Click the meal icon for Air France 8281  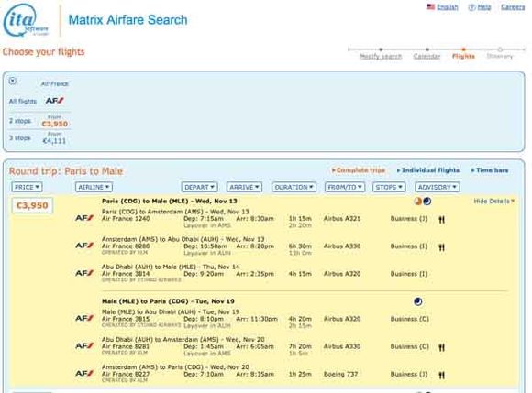441,347
